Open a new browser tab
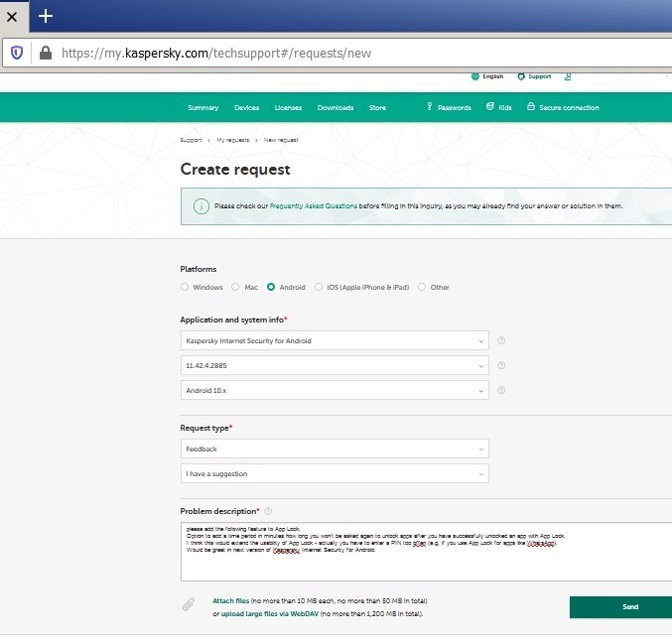 pyautogui.click(x=46, y=16)
